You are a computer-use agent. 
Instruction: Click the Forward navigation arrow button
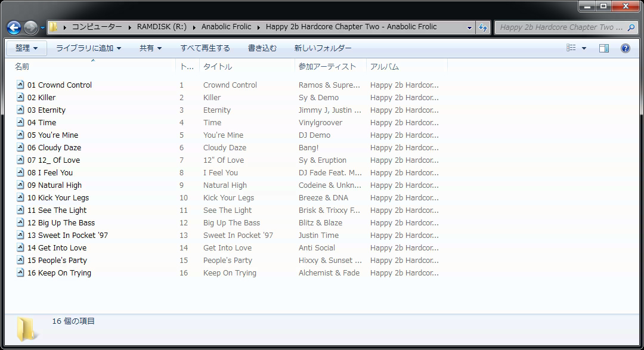(31, 27)
